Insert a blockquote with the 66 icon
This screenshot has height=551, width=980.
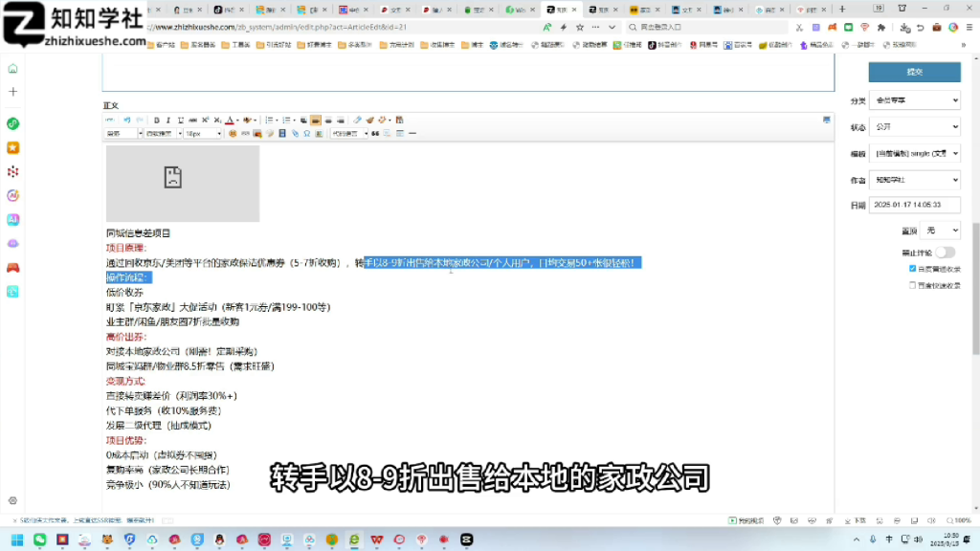coord(374,134)
